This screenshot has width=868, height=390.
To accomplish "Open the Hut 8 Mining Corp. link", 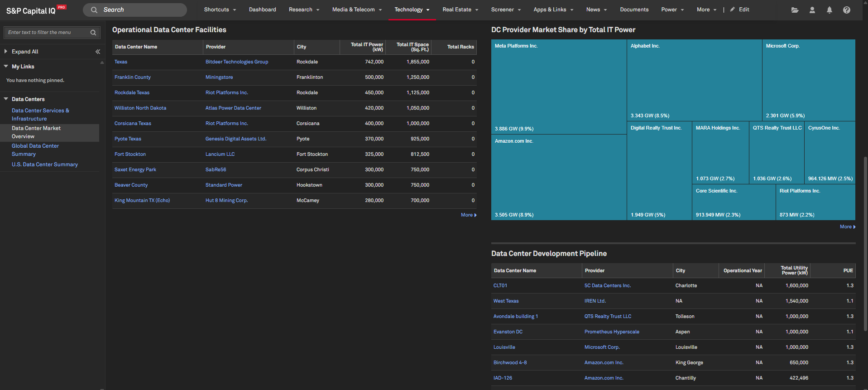I will (x=227, y=201).
